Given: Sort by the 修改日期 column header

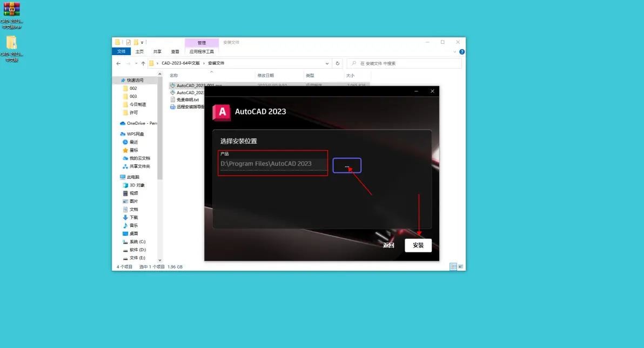Looking at the screenshot, I should point(266,76).
